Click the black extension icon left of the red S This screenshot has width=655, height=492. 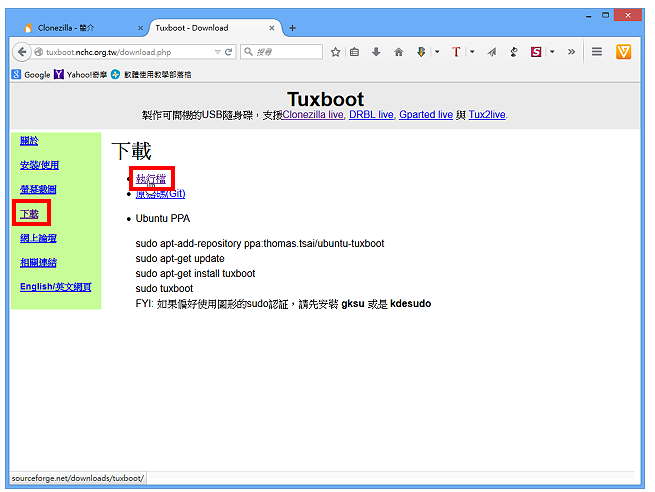[514, 52]
